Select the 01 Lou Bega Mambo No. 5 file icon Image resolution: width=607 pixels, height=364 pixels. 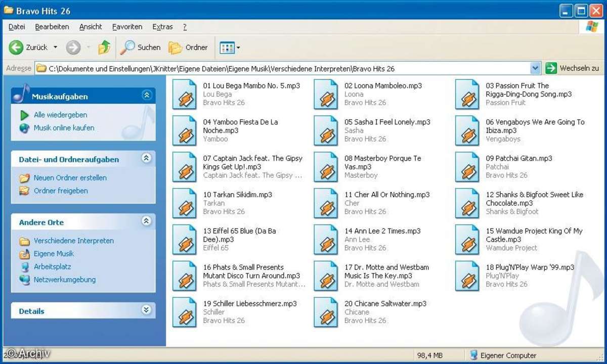coord(185,95)
